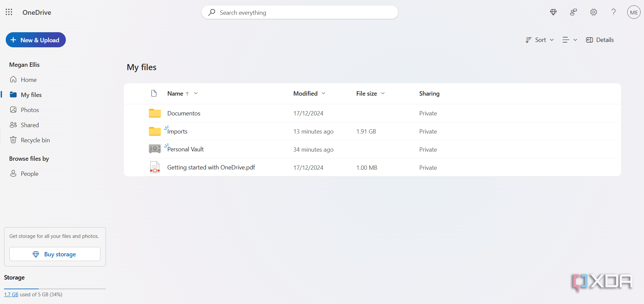Open the Details pane
644x304 pixels.
(x=600, y=40)
